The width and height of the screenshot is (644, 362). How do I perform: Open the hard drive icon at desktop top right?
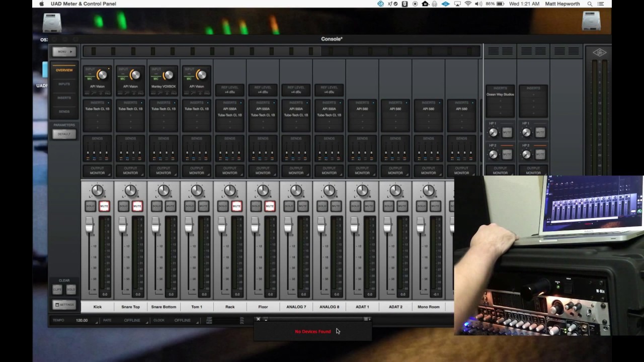pyautogui.click(x=591, y=21)
